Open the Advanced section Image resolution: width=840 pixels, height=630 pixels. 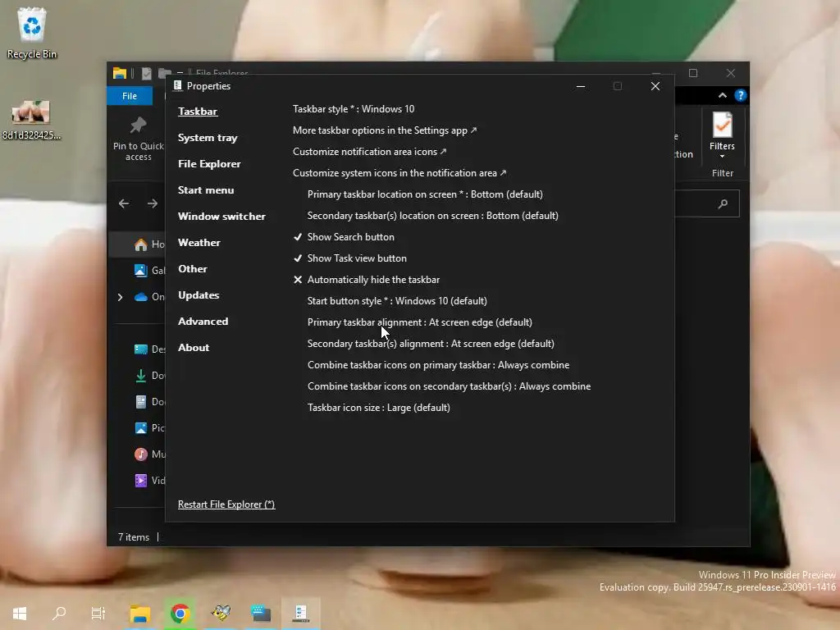tap(203, 322)
